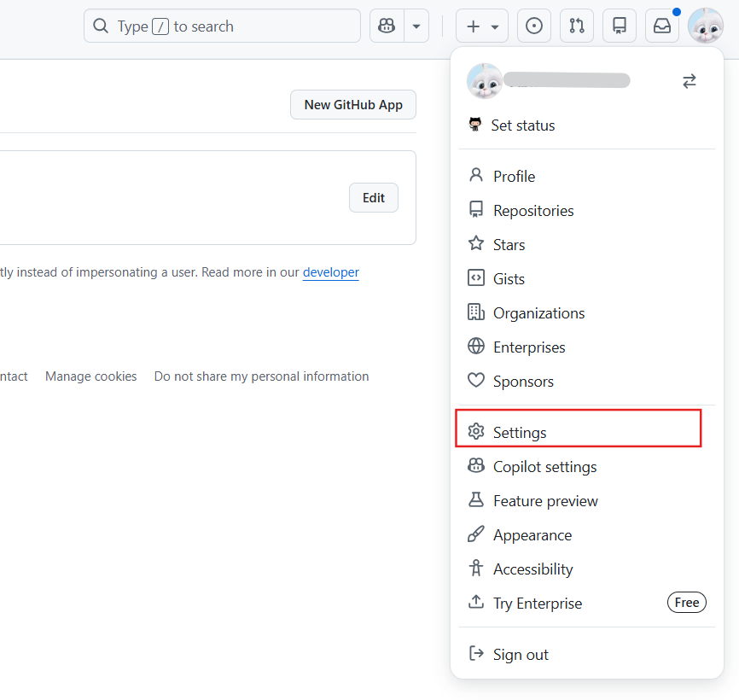Screen dimensions: 739x700
Task: Click the star icon beside Stars
Action: [476, 243]
